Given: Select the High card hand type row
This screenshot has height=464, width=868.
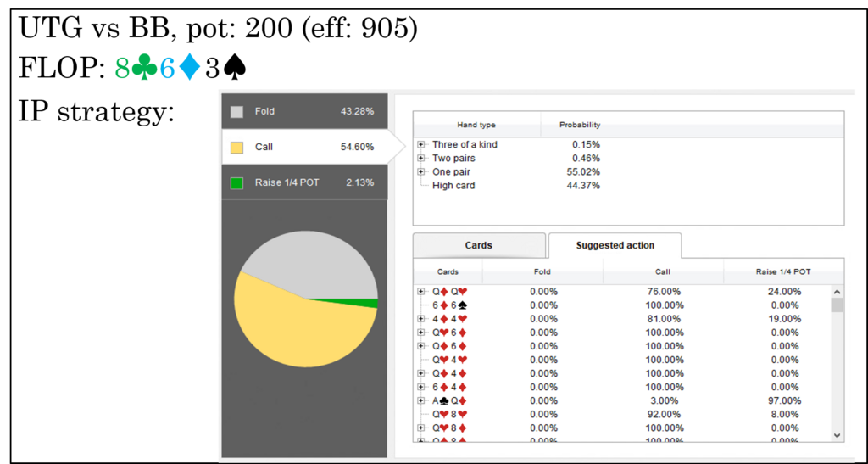Looking at the screenshot, I should click(x=453, y=186).
